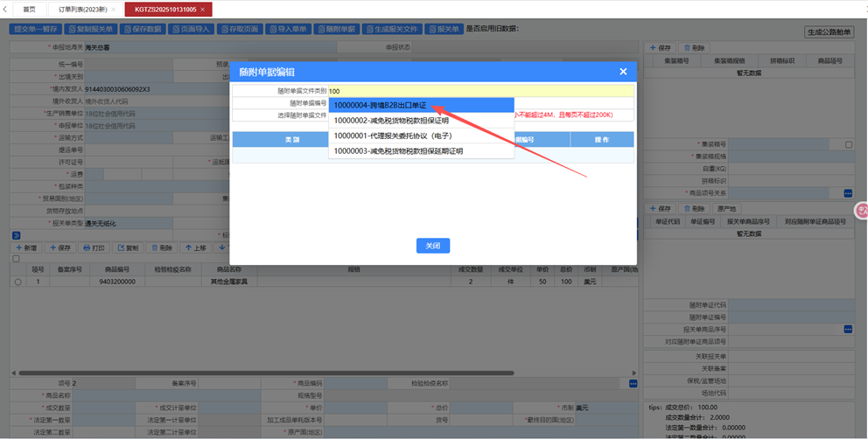Image resolution: width=868 pixels, height=439 pixels.
Task: Click the 随附单据文件类别 input field
Action: click(x=481, y=90)
